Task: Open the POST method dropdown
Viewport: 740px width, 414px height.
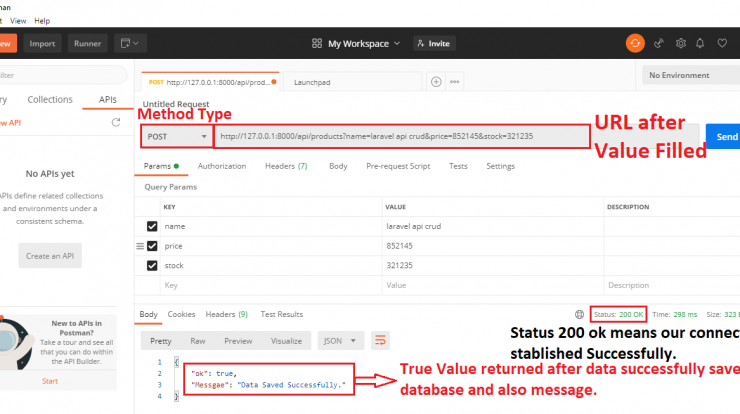Action: pos(177,136)
